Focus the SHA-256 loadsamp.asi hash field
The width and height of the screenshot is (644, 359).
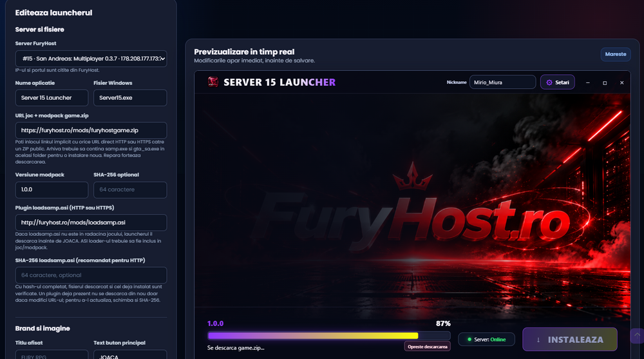coord(91,275)
